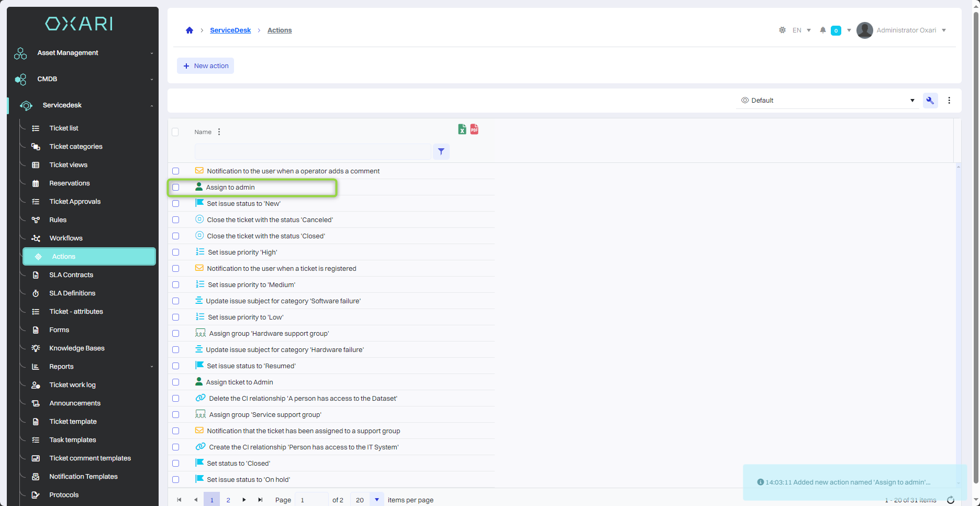Click the Name filter input field
The width and height of the screenshot is (980, 506).
point(313,152)
